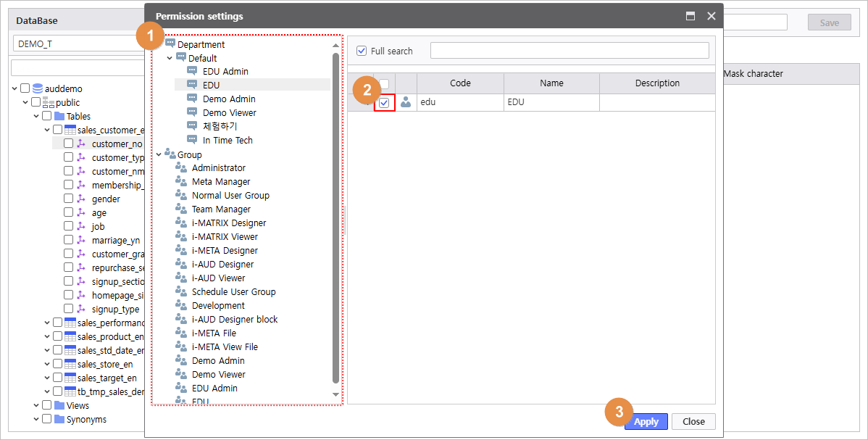Toggle the Full search checkbox
This screenshot has height=440, width=868.
click(x=362, y=51)
